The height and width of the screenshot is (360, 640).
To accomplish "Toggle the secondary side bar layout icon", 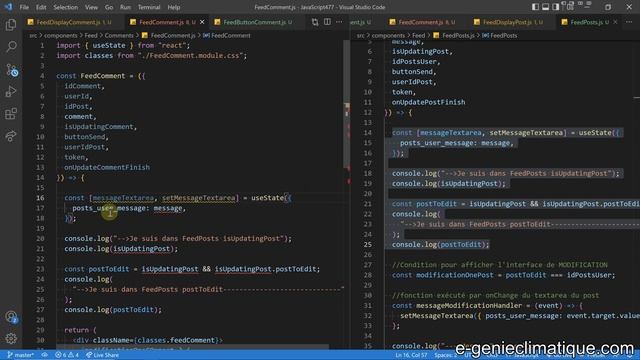I will pyautogui.click(x=556, y=7).
